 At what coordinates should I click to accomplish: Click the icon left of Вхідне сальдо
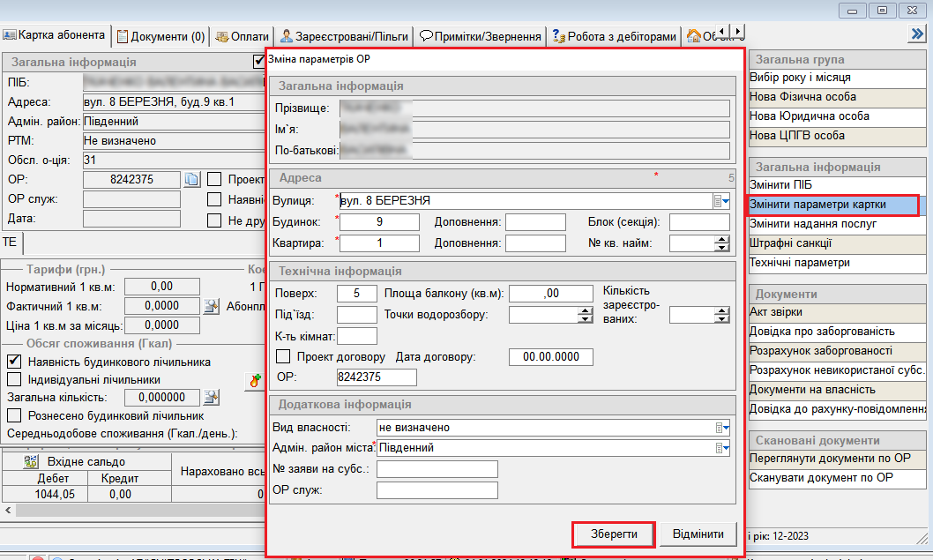(32, 461)
